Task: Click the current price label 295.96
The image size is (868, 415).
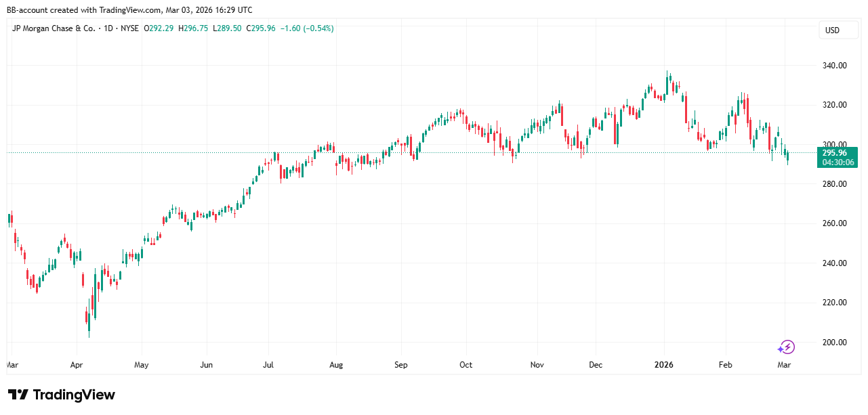Action: [838, 153]
